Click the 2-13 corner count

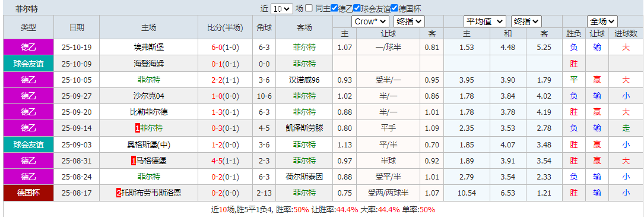(x=264, y=192)
